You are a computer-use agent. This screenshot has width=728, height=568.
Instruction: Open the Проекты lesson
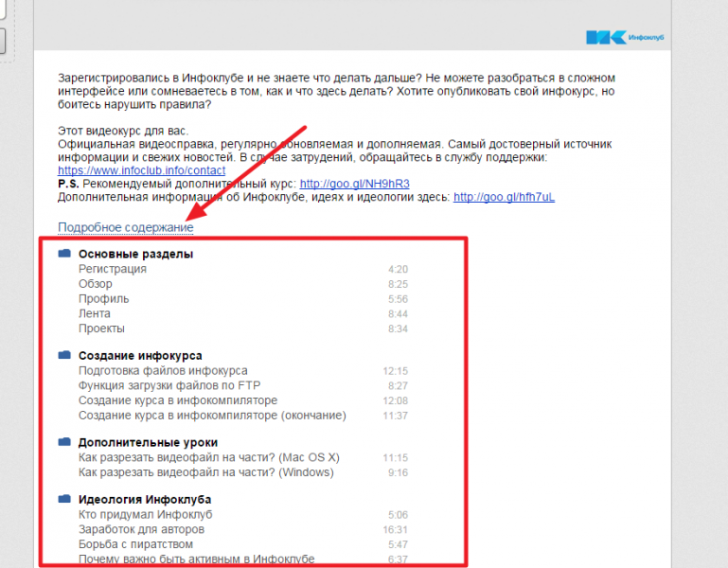(x=101, y=328)
